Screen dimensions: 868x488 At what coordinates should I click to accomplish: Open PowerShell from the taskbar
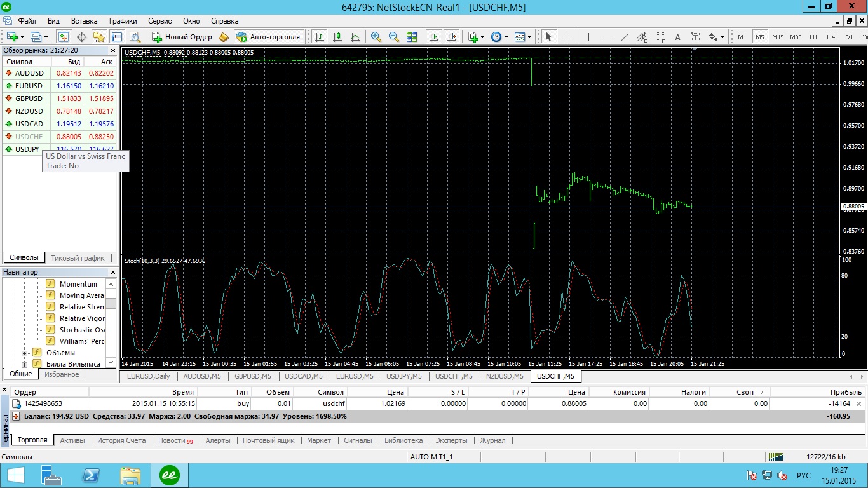point(91,475)
